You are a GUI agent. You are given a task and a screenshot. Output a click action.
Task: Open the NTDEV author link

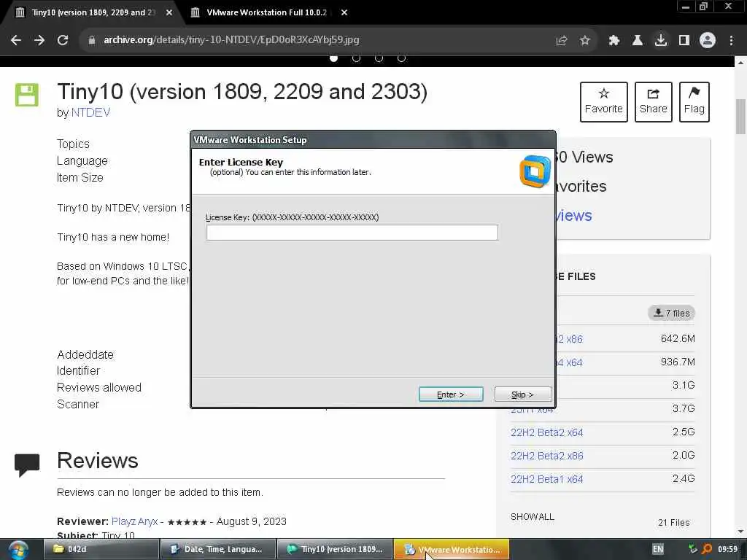click(90, 113)
